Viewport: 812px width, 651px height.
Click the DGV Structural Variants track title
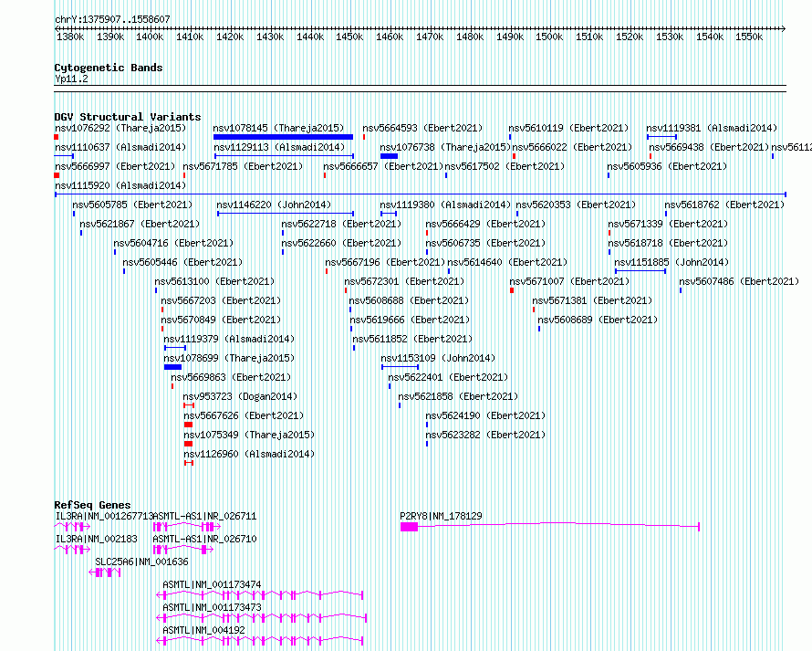[127, 117]
